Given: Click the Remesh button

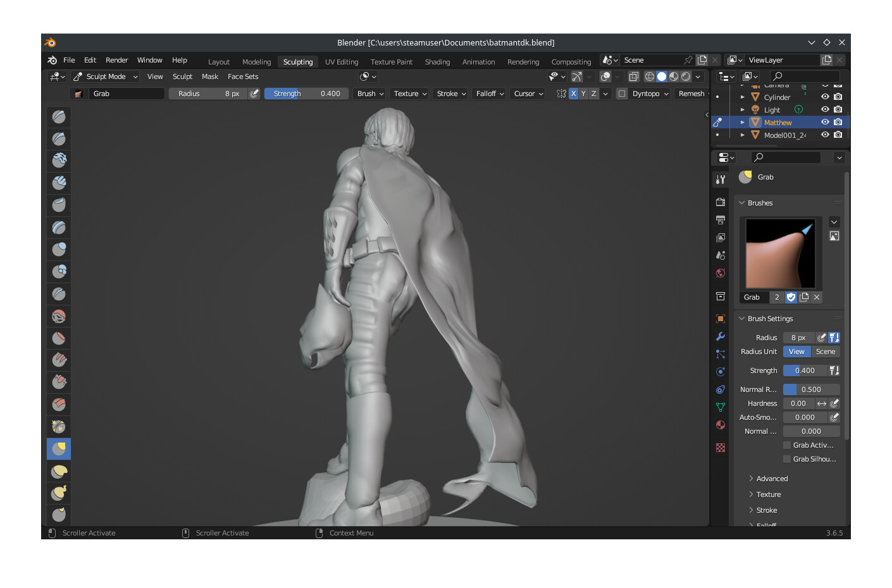Looking at the screenshot, I should [x=691, y=94].
